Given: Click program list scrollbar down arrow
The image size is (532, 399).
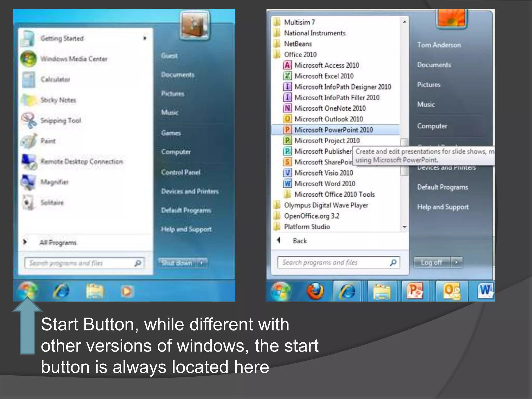Looking at the screenshot, I should coord(404,227).
